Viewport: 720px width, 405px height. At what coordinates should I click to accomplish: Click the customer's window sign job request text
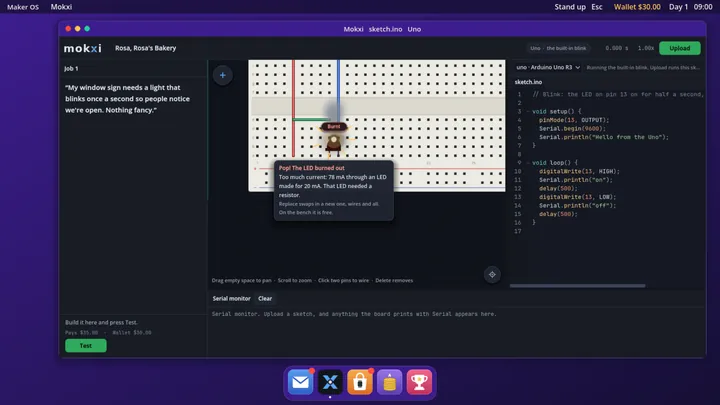[127, 99]
